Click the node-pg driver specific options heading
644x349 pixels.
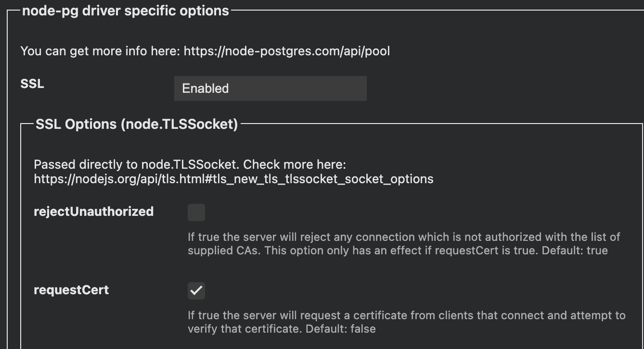coord(125,10)
